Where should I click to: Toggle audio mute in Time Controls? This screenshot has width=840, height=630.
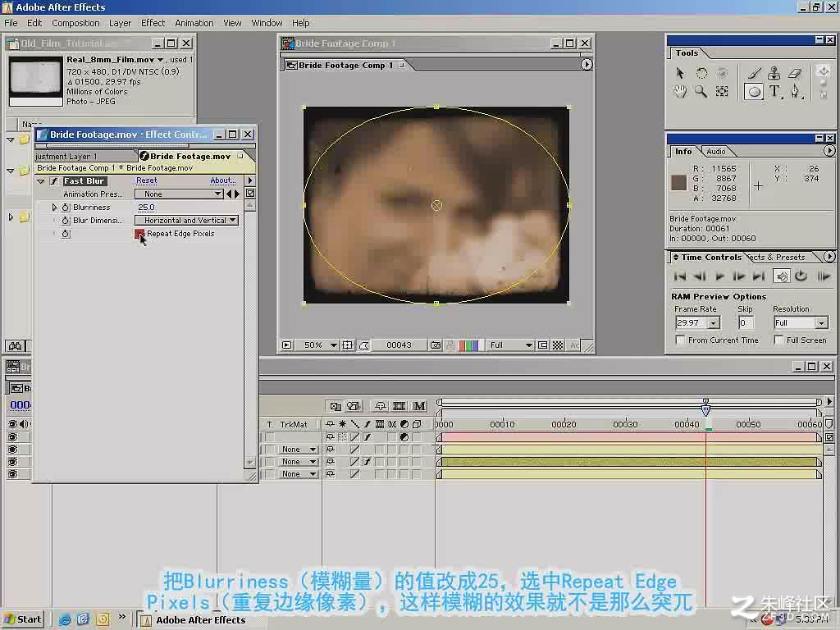pos(782,276)
